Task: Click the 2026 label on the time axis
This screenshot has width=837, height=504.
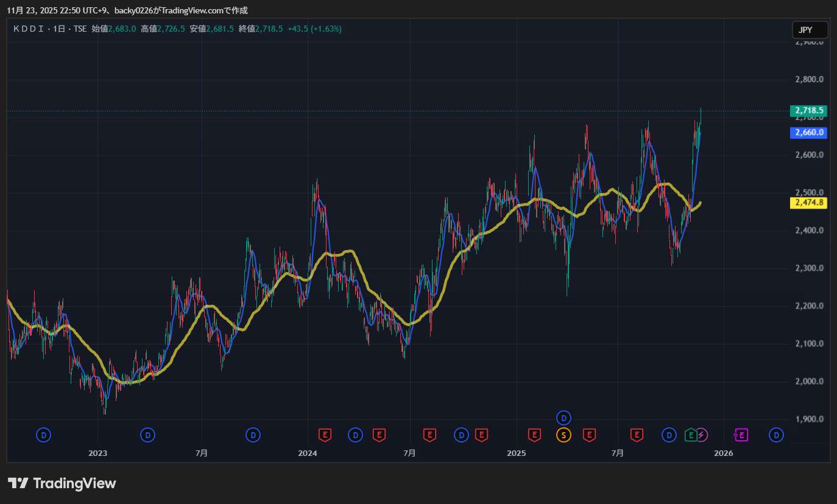Action: point(723,453)
